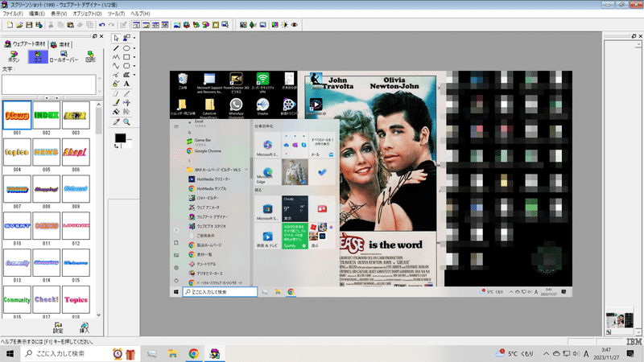Screen dimensions: 644x362
Task: Click the paste clipboard icon in toolbar
Action: pos(70,25)
